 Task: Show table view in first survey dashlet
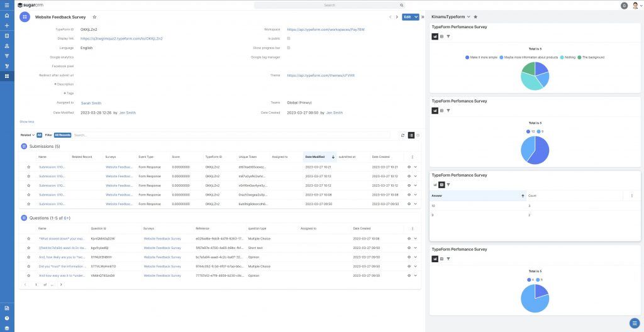click(442, 36)
